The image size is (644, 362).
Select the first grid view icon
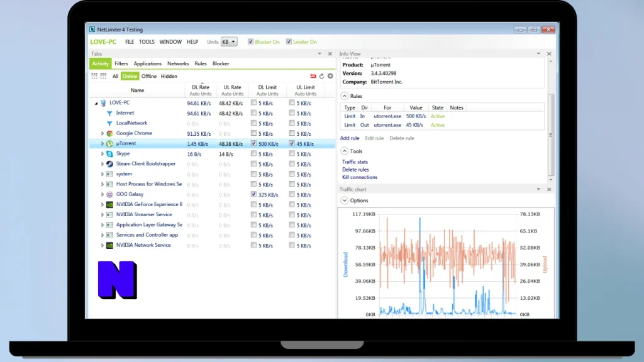[94, 76]
